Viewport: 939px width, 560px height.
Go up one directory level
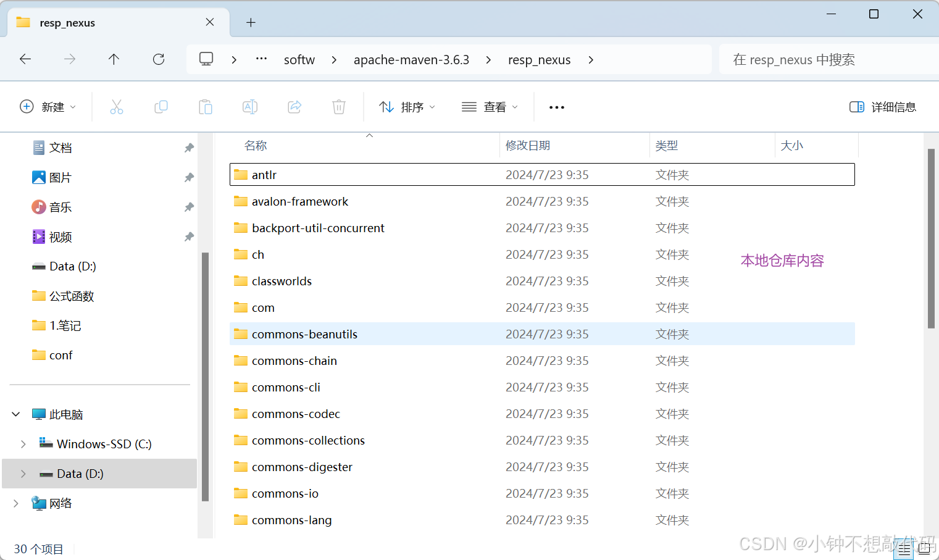tap(114, 59)
